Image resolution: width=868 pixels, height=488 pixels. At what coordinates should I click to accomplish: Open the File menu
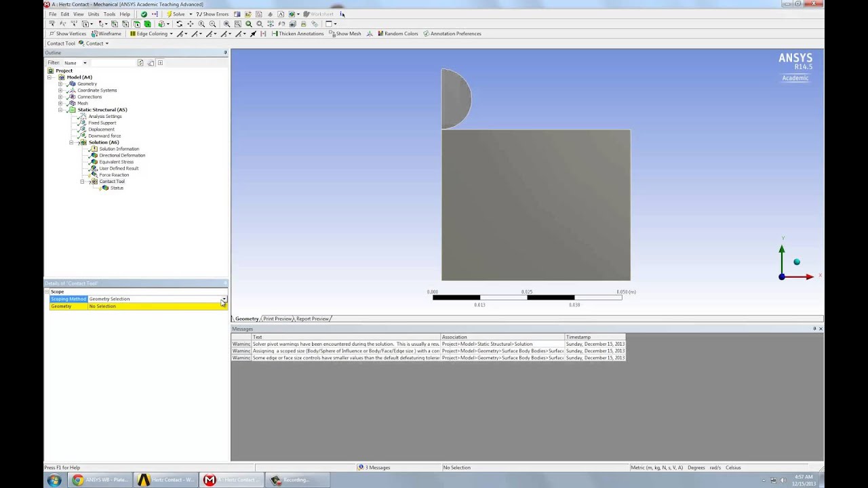tap(52, 14)
